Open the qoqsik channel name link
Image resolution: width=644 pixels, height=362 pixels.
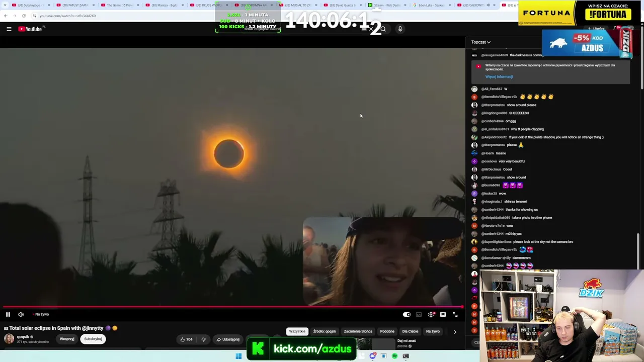[23, 337]
